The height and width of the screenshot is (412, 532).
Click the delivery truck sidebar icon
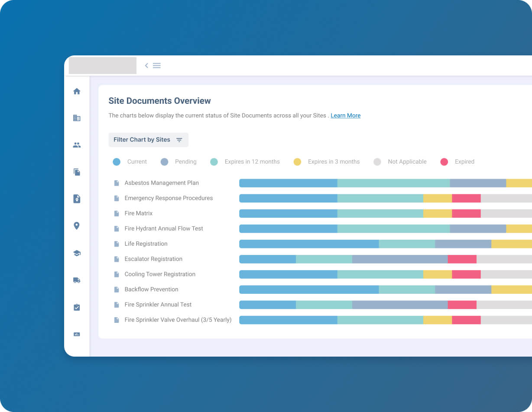point(77,280)
